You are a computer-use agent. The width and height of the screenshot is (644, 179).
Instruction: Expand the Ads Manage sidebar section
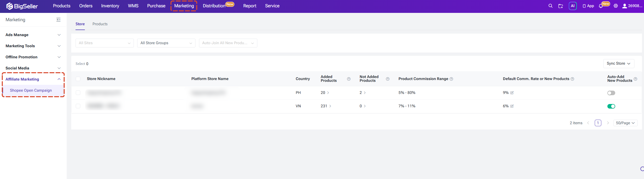click(x=33, y=35)
